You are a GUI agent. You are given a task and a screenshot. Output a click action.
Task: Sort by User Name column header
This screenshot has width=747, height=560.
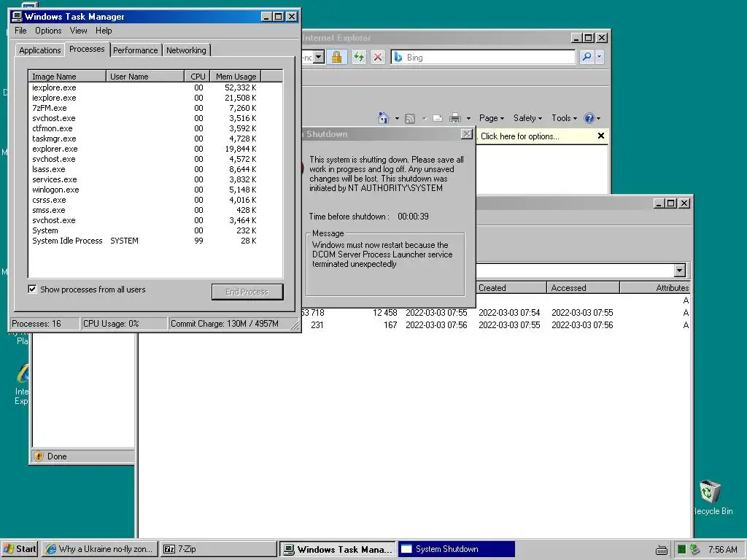145,76
